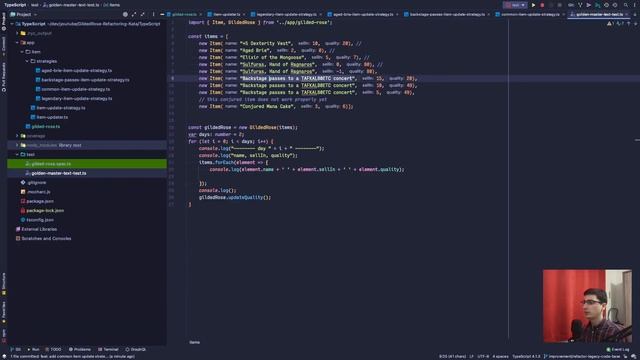Open legendary-item-update-strategy.ts in the project tree
640x360 pixels.
point(76,99)
